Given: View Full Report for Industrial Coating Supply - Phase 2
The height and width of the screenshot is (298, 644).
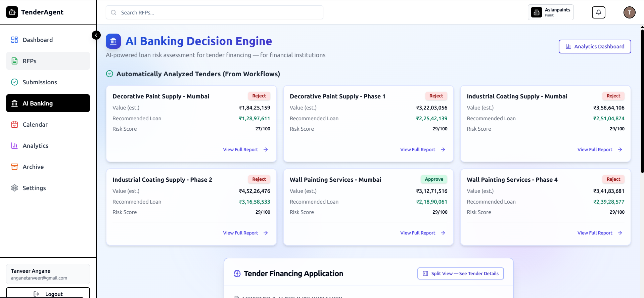Looking at the screenshot, I should 245,233.
